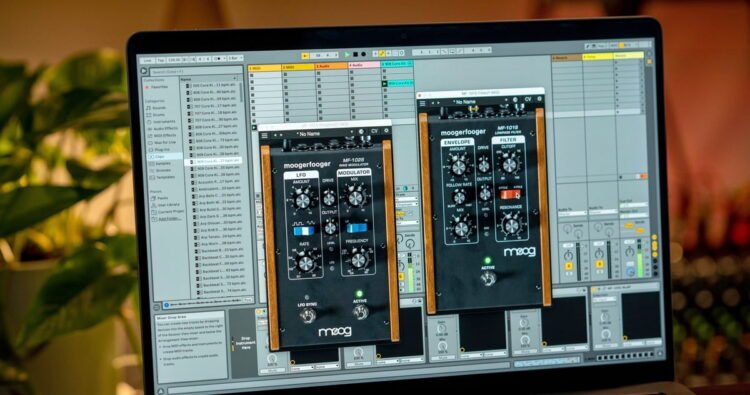
Task: Open the 1 Bar quantization dropdown
Action: 235,58
